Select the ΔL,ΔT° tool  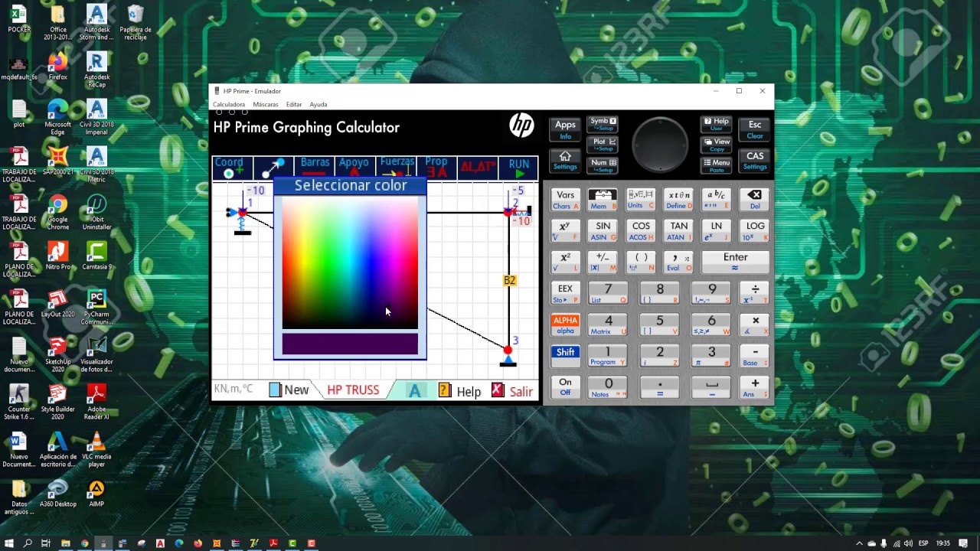coord(478,168)
